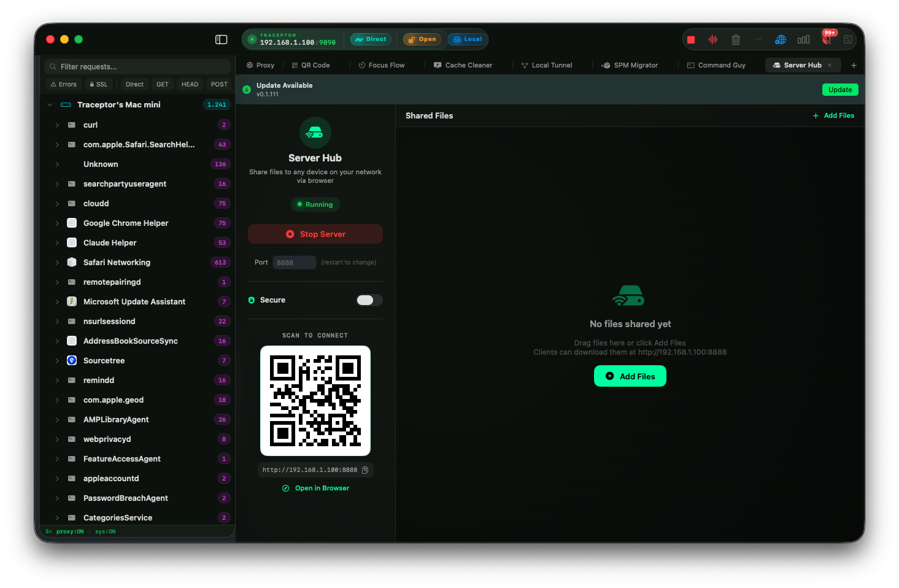Copy the server URL with clipboard icon

365,470
